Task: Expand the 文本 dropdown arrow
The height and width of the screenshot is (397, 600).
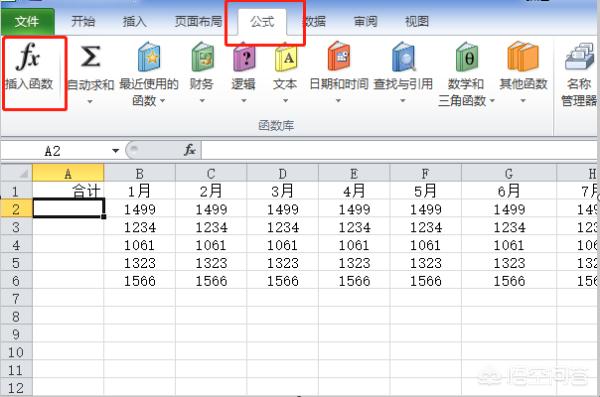Action: pos(285,101)
